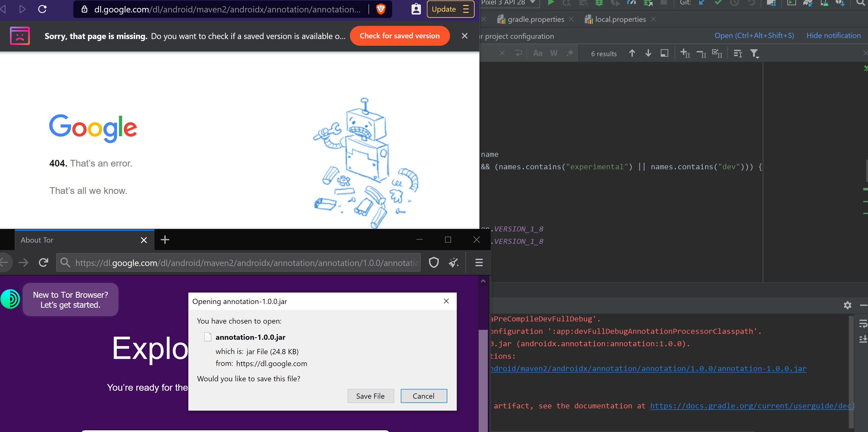Click the Save File button

pos(370,396)
